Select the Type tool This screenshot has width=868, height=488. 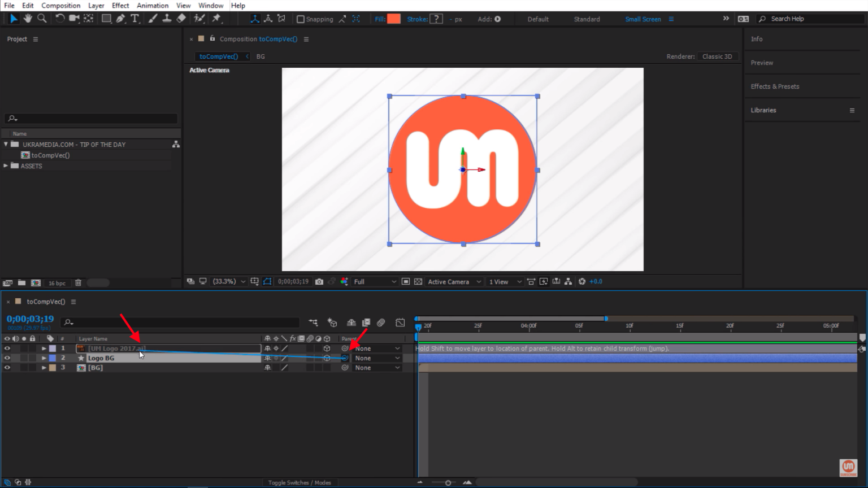[x=134, y=19]
